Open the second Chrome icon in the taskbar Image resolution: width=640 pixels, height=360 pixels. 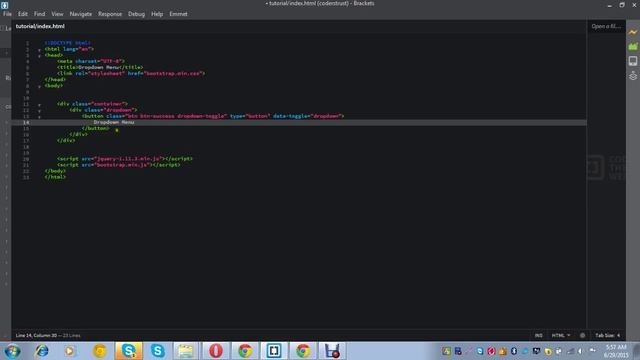(x=303, y=351)
